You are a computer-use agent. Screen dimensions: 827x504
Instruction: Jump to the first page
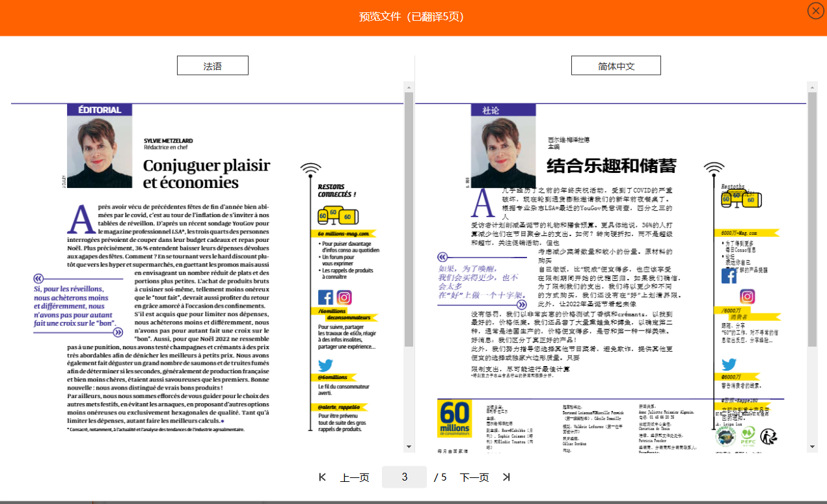tap(322, 477)
